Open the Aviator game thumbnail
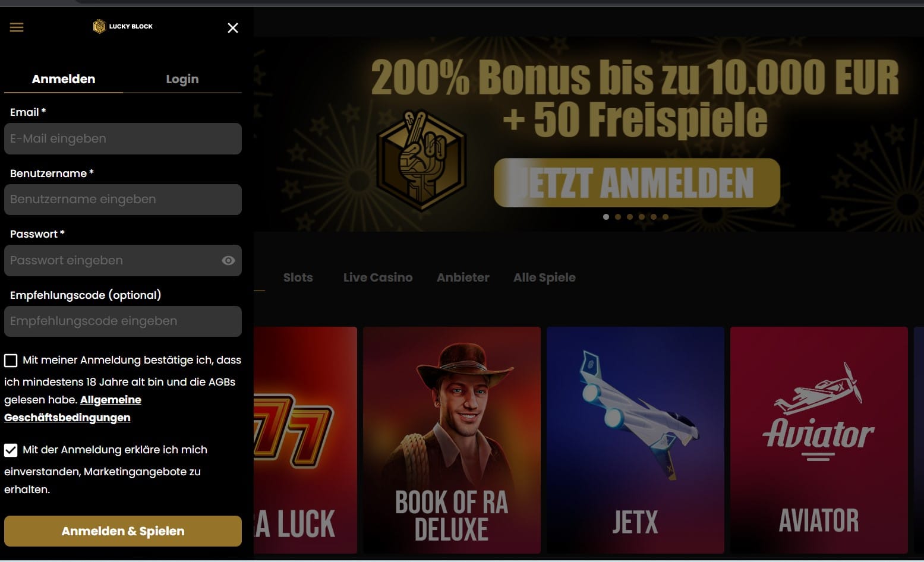The image size is (924, 562). (x=819, y=440)
